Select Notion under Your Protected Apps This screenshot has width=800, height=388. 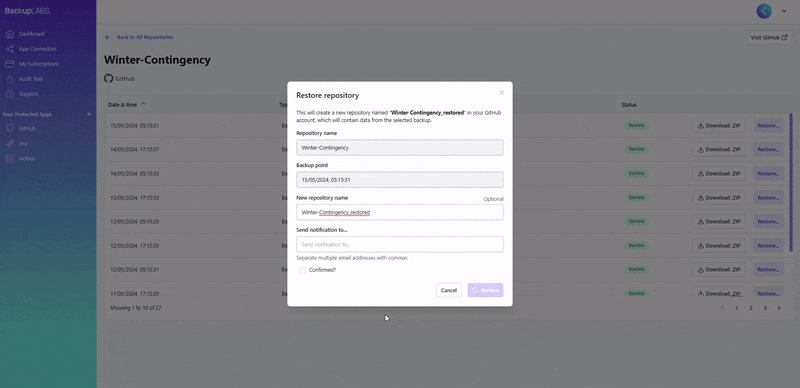[x=27, y=159]
